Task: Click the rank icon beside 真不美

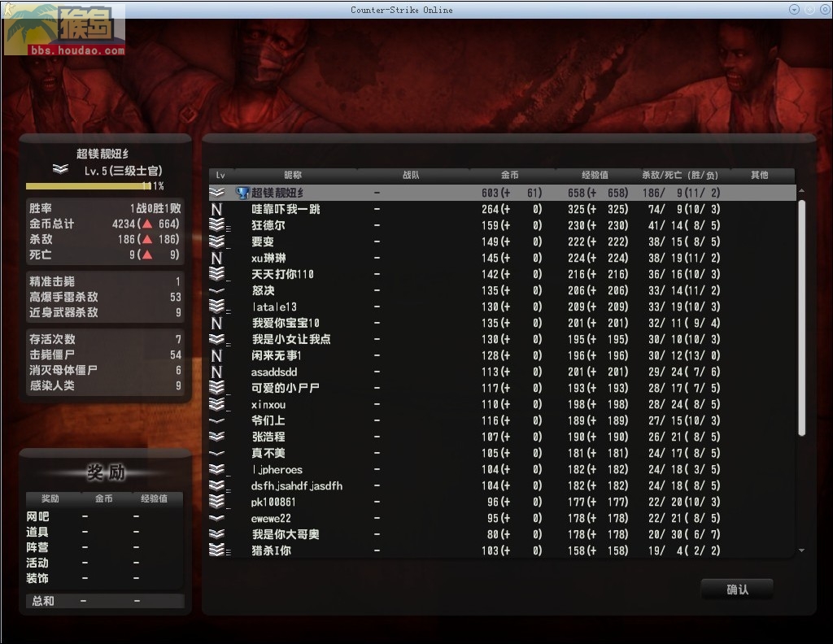Action: point(216,453)
